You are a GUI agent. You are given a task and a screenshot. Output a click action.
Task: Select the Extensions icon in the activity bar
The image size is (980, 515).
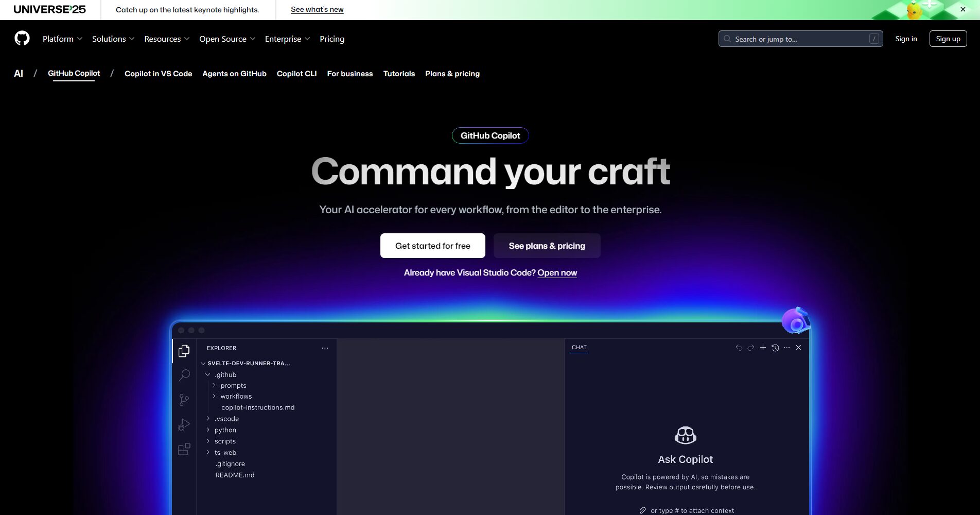[184, 449]
